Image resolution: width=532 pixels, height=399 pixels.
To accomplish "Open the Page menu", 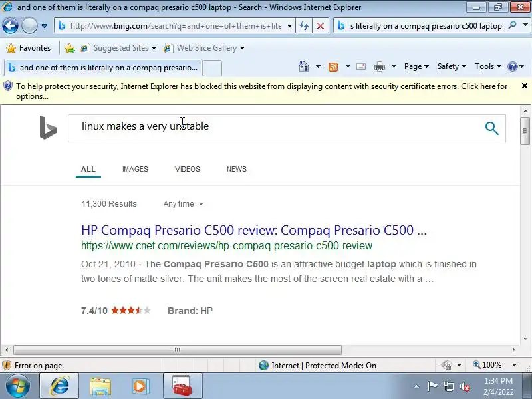I will (x=416, y=66).
